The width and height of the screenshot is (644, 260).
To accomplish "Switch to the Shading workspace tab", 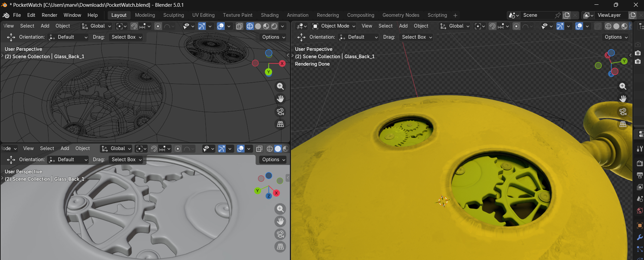I will point(269,15).
